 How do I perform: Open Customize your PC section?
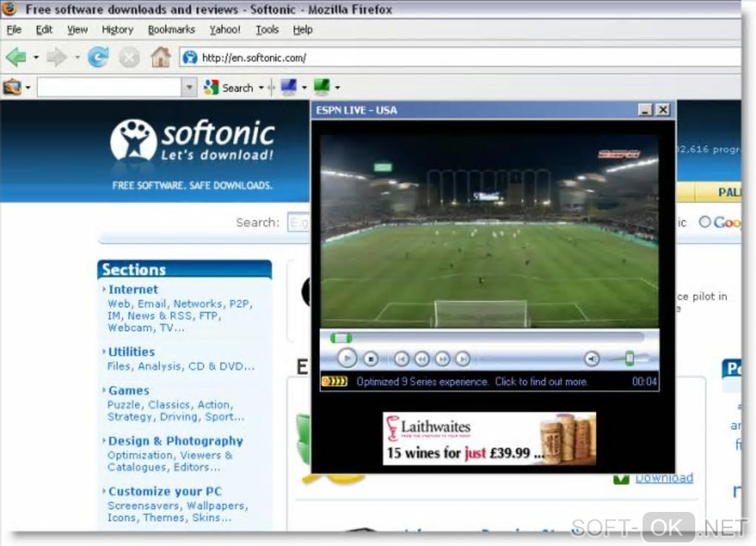[x=165, y=491]
